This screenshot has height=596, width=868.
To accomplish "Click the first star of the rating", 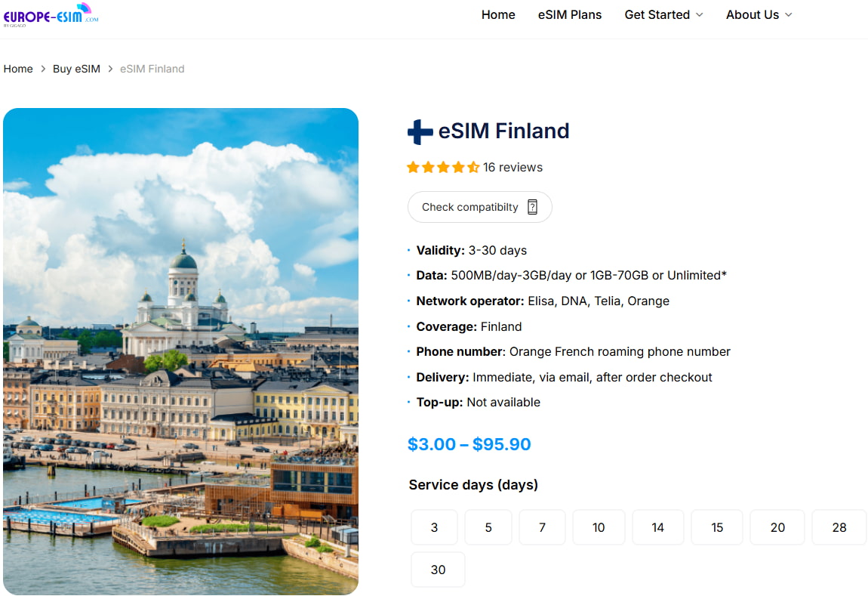I will click(413, 167).
